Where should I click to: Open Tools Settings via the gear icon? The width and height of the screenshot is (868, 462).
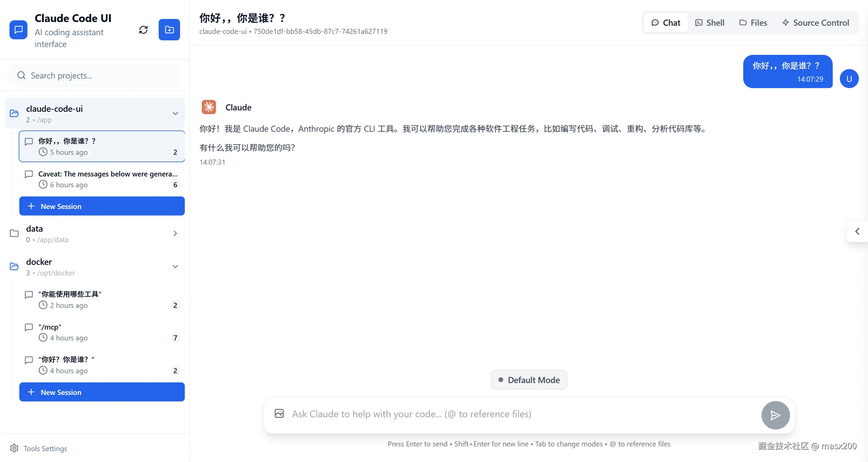[14, 448]
